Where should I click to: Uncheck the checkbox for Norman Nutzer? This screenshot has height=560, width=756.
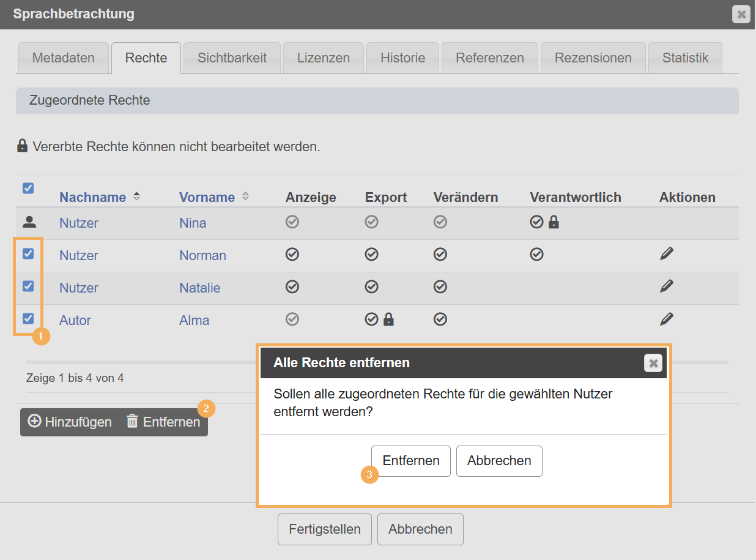pos(28,253)
